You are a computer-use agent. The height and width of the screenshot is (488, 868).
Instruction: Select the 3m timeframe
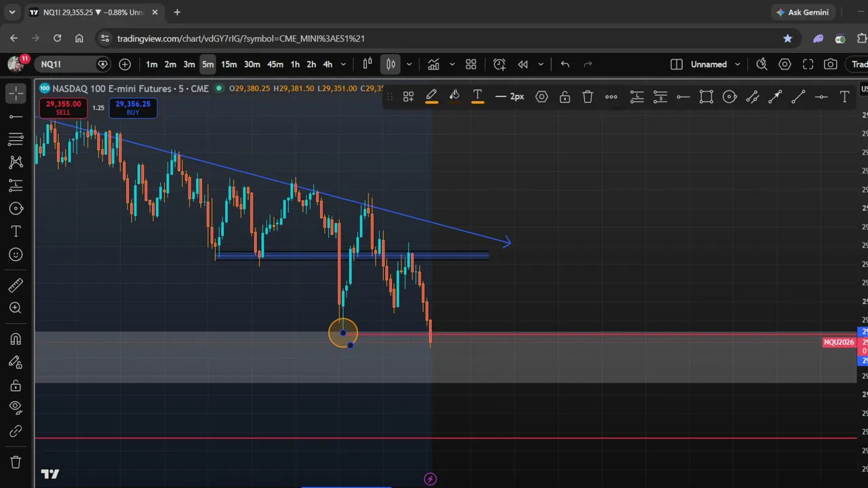click(x=189, y=64)
